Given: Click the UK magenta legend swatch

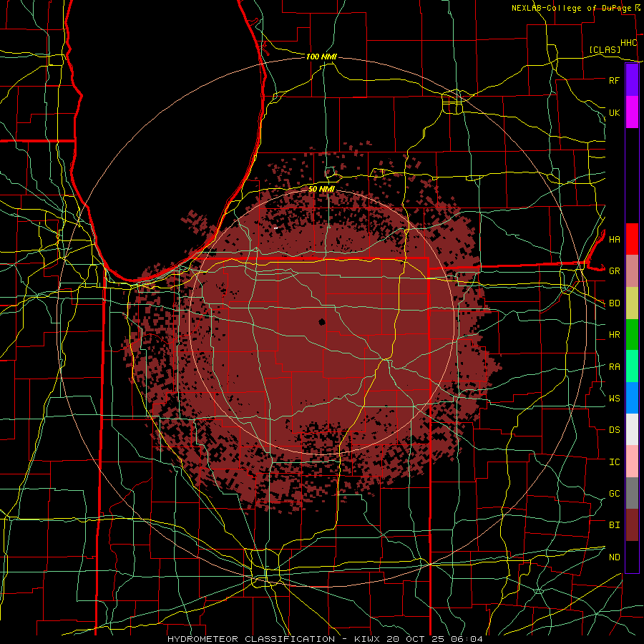Looking at the screenshot, I should tap(632, 112).
